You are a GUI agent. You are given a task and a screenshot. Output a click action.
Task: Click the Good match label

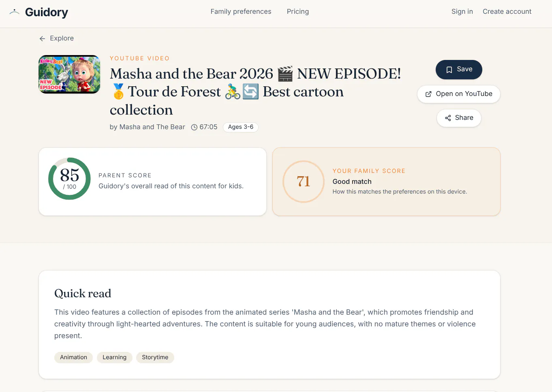point(352,181)
